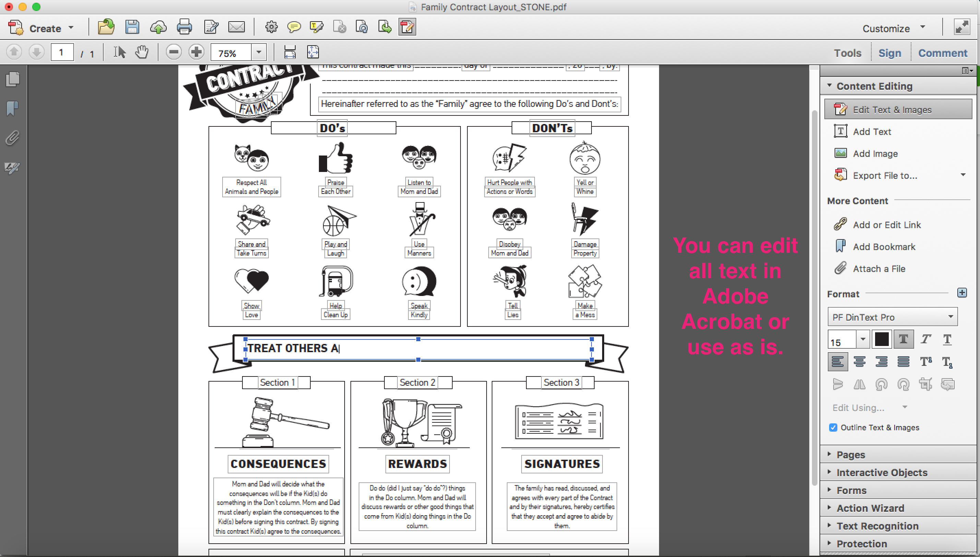Image resolution: width=980 pixels, height=557 pixels.
Task: Open Add or Edit Link tool
Action: point(887,225)
